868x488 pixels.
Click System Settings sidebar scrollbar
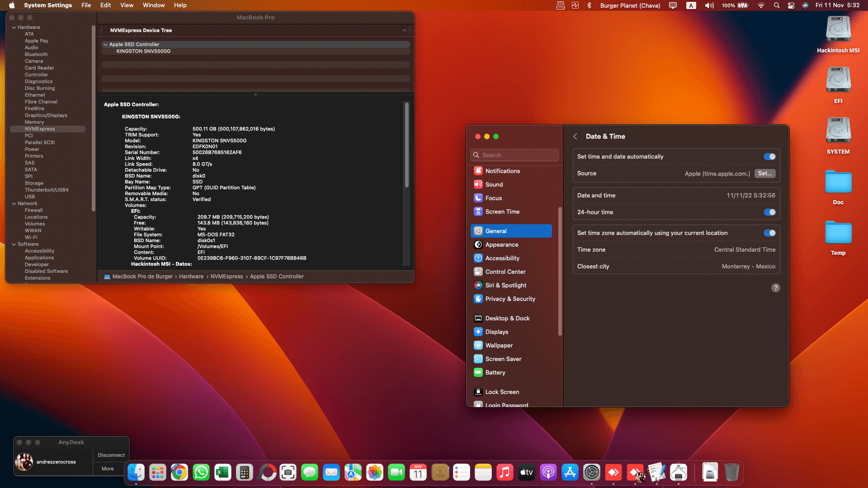click(560, 271)
